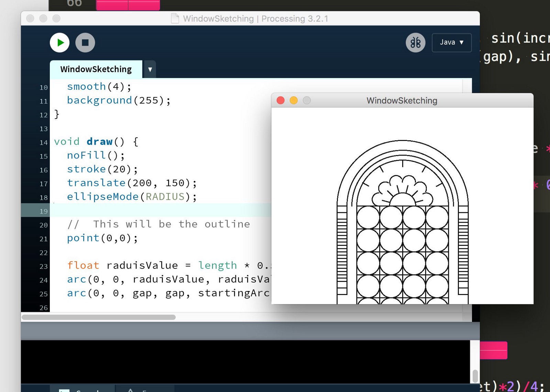Expand the tab options arrow menu
The width and height of the screenshot is (550, 392).
[x=150, y=69]
